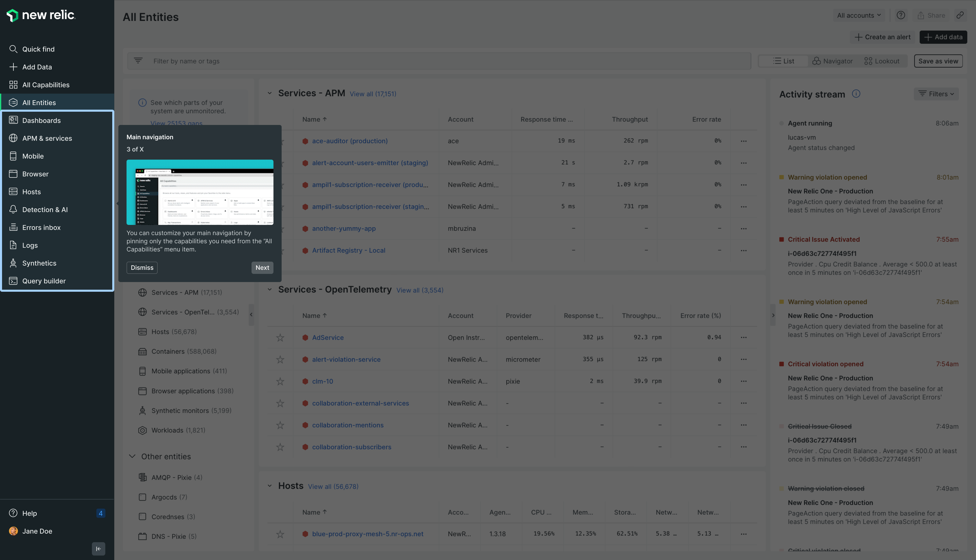Viewport: 976px width, 560px height.
Task: Dismiss the Main navigation tooltip
Action: (142, 268)
